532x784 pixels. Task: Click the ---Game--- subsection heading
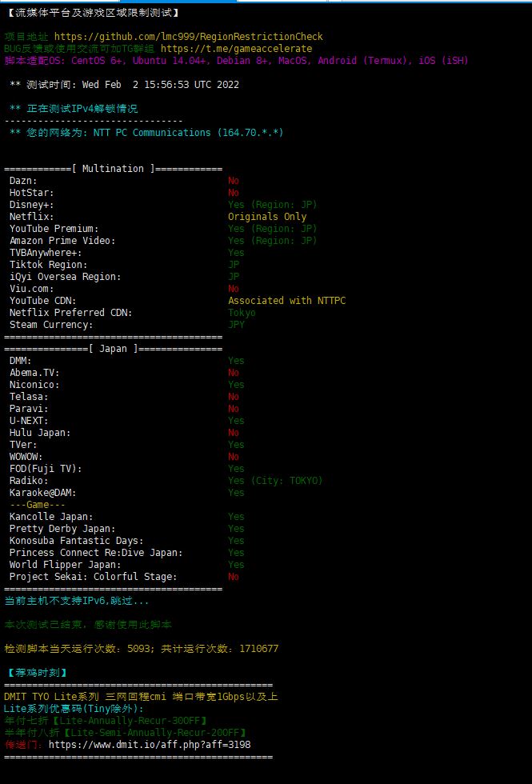pyautogui.click(x=38, y=505)
